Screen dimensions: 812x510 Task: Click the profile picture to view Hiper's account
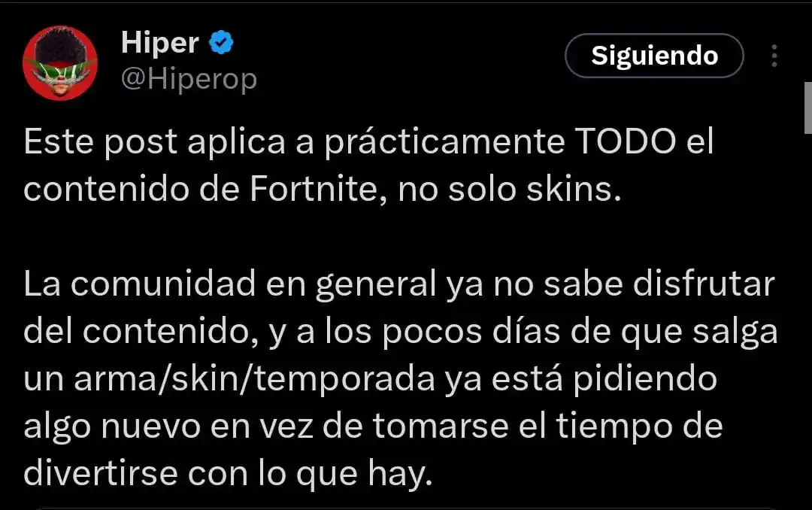(x=61, y=60)
